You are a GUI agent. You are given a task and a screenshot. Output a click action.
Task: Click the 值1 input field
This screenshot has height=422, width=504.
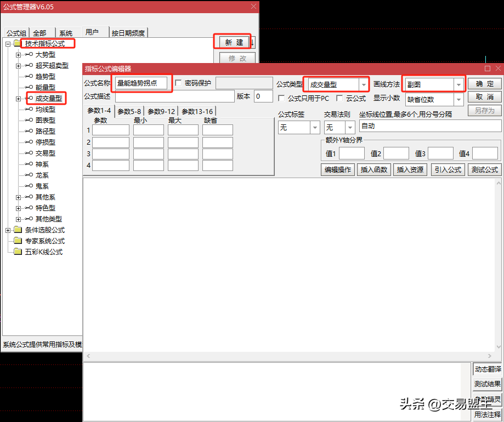point(352,153)
